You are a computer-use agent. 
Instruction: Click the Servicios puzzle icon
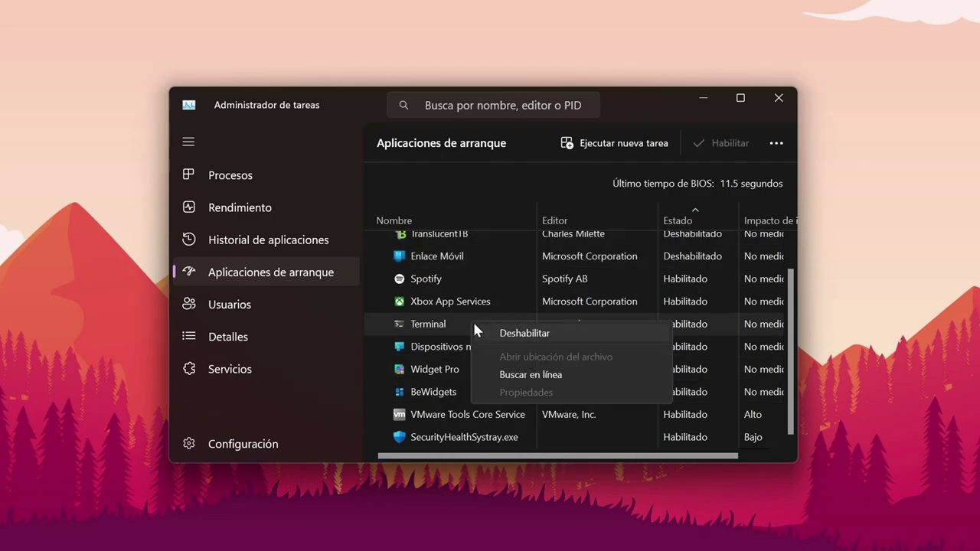point(188,368)
